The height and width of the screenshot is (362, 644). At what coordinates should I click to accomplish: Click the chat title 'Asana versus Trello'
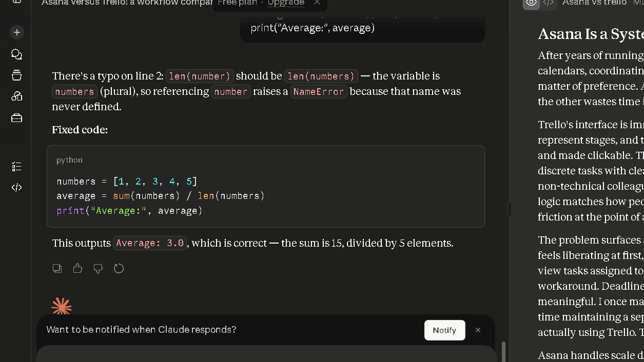127,3
